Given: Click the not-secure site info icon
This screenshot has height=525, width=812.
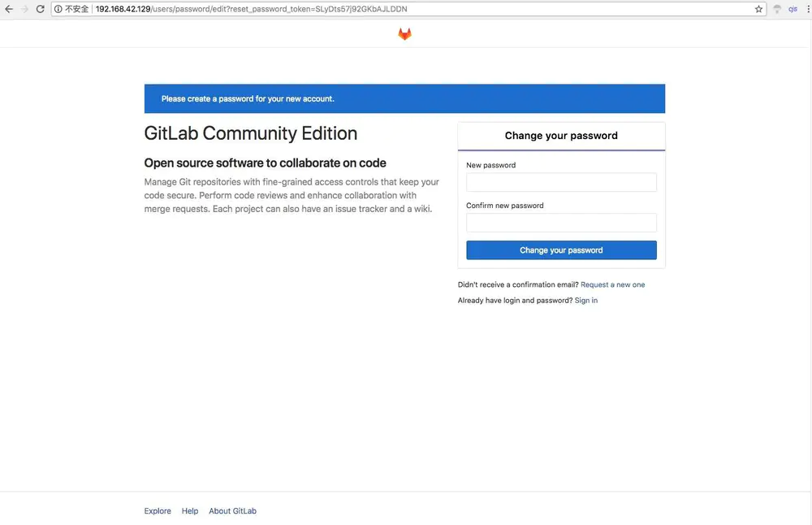Looking at the screenshot, I should [x=58, y=9].
